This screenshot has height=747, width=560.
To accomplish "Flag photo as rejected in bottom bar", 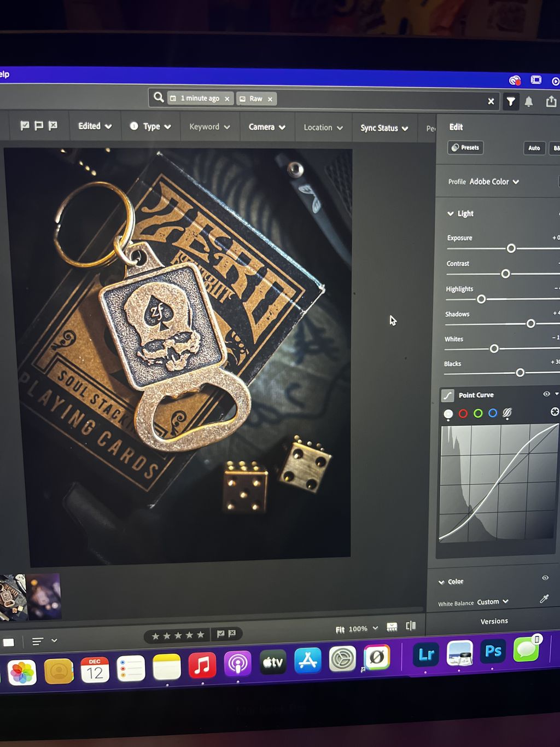I will click(x=232, y=633).
